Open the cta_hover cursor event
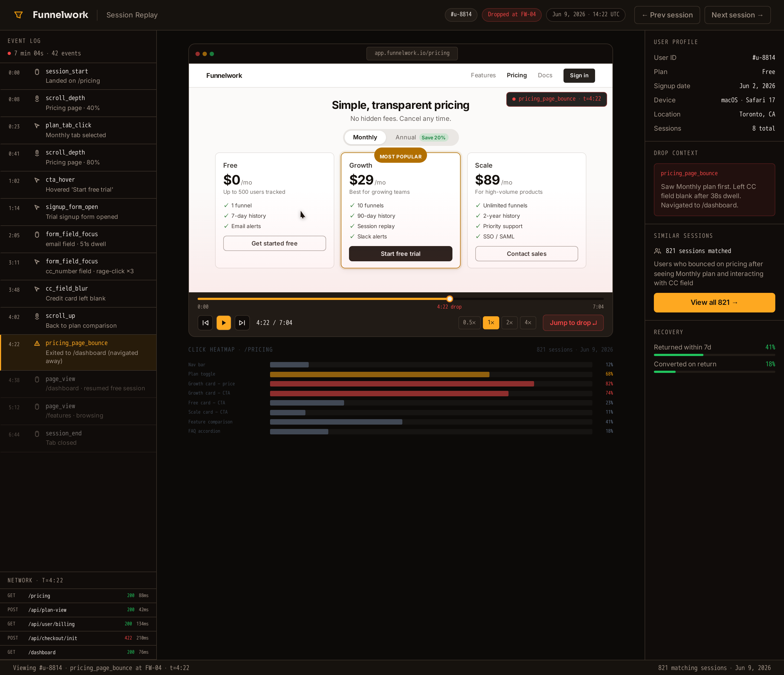 [x=78, y=185]
